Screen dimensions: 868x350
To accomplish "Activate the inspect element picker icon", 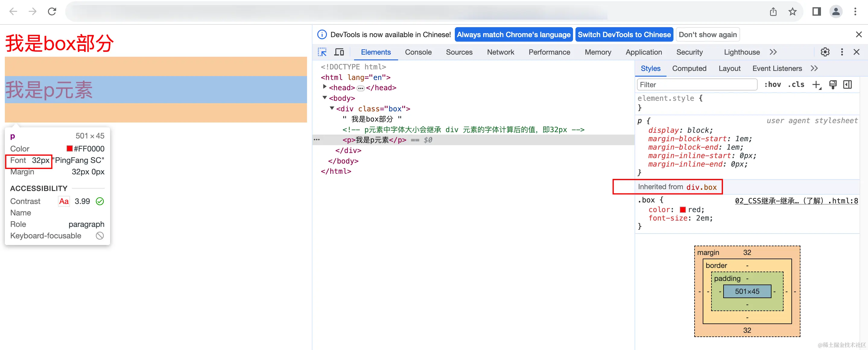I will pos(322,52).
